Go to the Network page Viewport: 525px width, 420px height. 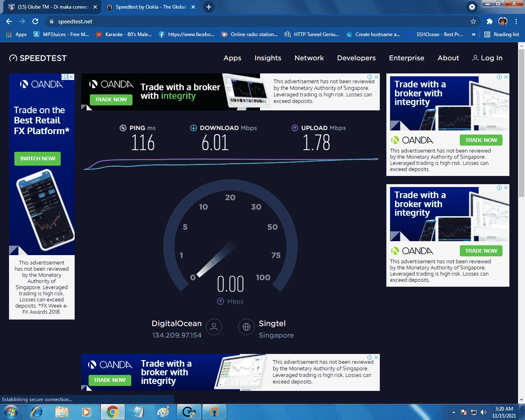point(309,58)
